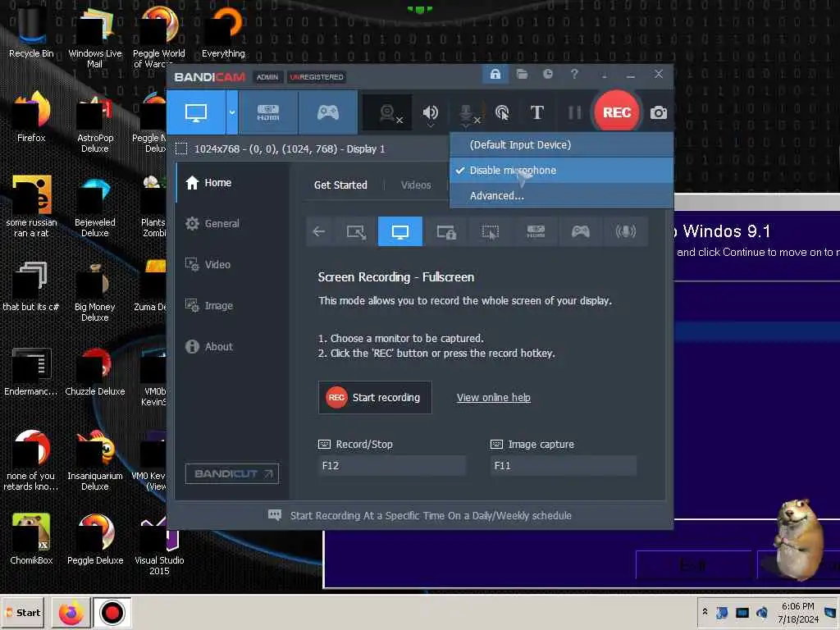Open ChomikBox desktop icon
The width and height of the screenshot is (840, 630).
tap(31, 539)
